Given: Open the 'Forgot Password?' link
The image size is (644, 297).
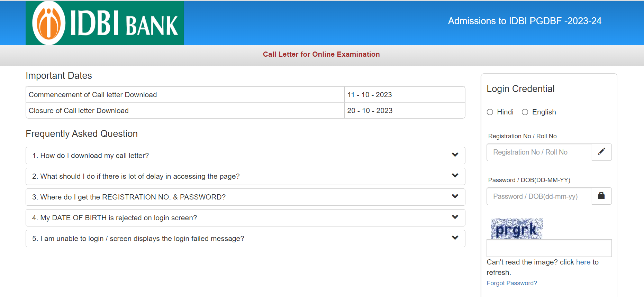Looking at the screenshot, I should [512, 283].
